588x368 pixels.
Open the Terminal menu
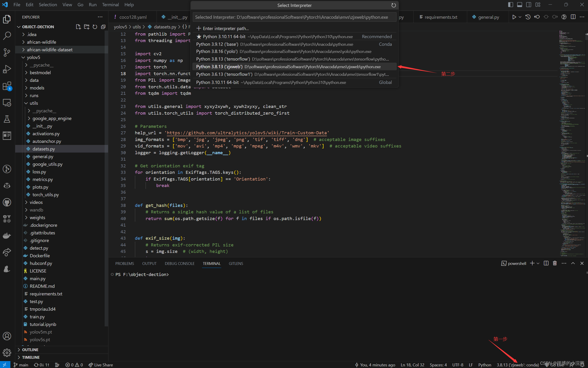click(110, 5)
